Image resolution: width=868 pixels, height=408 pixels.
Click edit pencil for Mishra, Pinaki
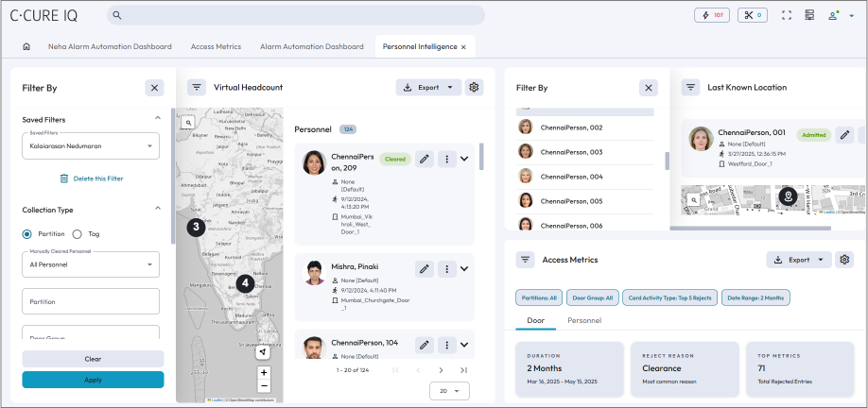[425, 268]
